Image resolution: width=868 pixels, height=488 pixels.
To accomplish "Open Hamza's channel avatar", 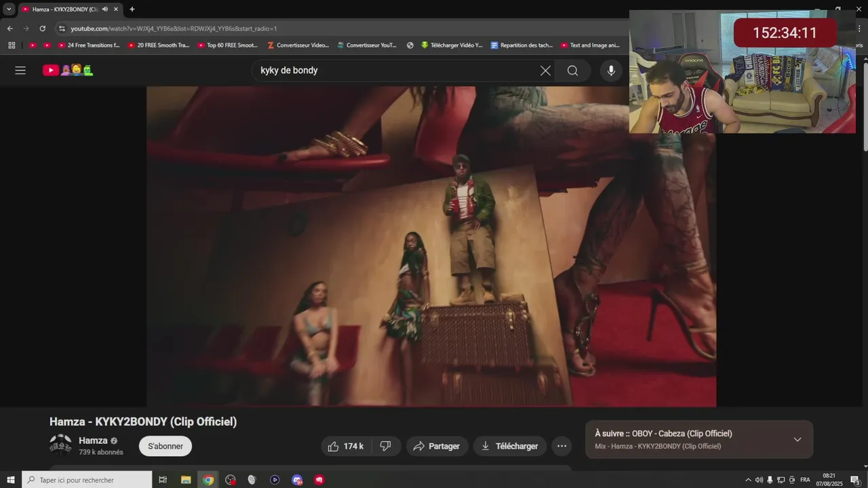I will tap(60, 445).
